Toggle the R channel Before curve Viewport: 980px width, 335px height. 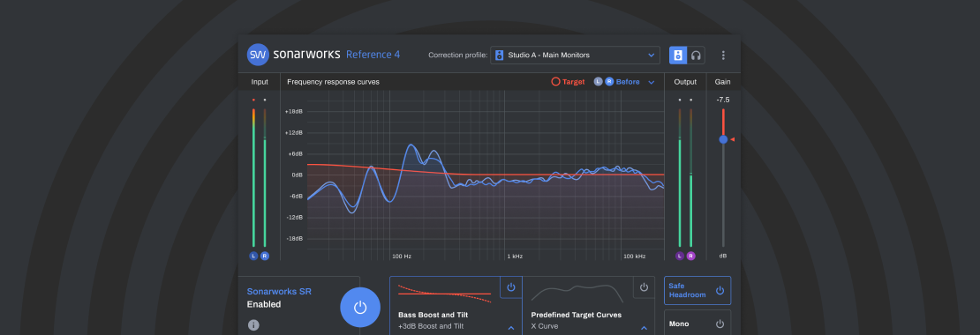(x=609, y=82)
